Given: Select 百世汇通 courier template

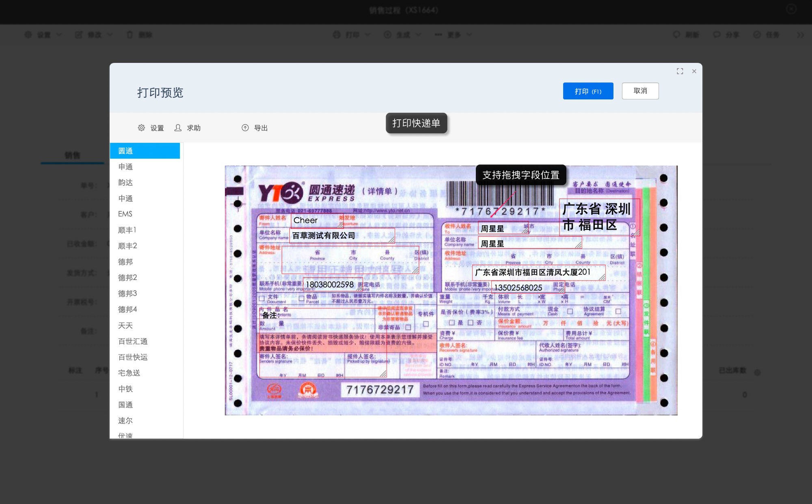Looking at the screenshot, I should pyautogui.click(x=145, y=341).
